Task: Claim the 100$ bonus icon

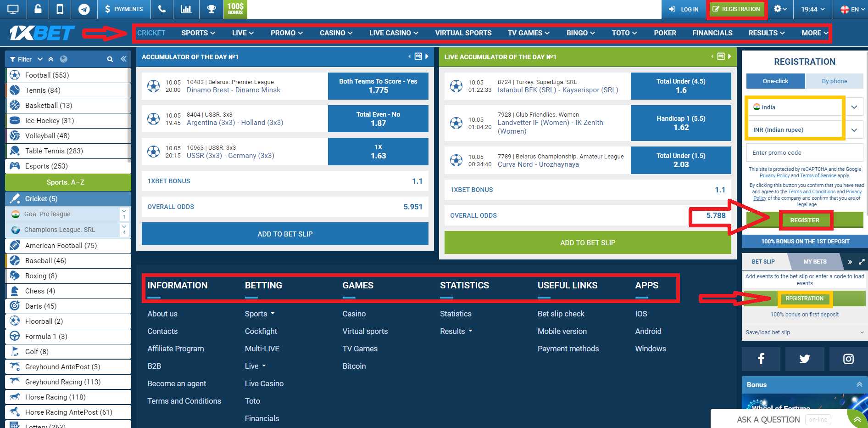Action: (235, 9)
